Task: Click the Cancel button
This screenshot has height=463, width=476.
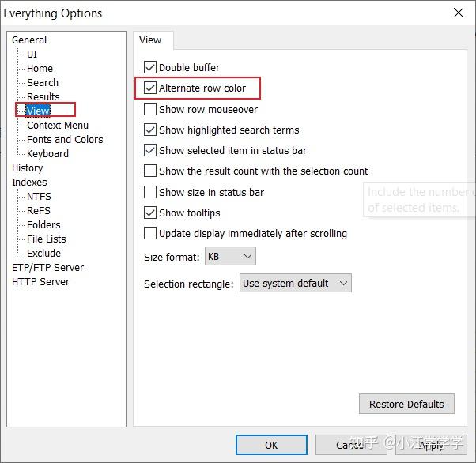Action: pyautogui.click(x=351, y=445)
